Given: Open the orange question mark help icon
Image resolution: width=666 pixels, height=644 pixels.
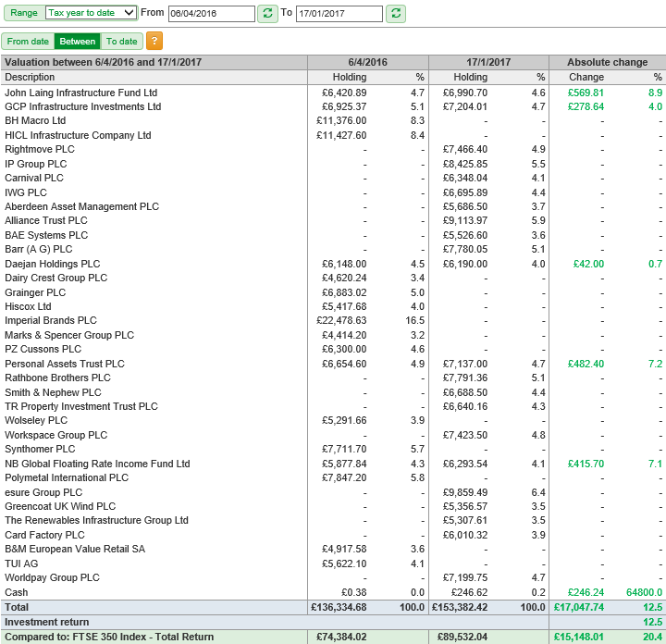Looking at the screenshot, I should (154, 42).
